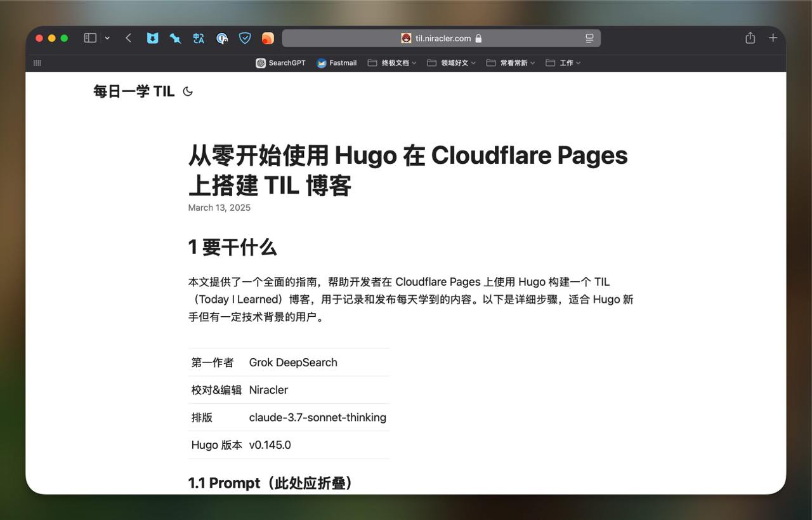Click the orange RSS extension icon
This screenshot has height=520, width=812.
[268, 38]
